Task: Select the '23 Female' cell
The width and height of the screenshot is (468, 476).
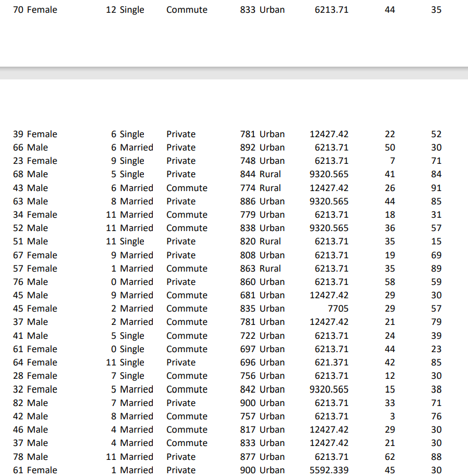Action: coord(35,161)
